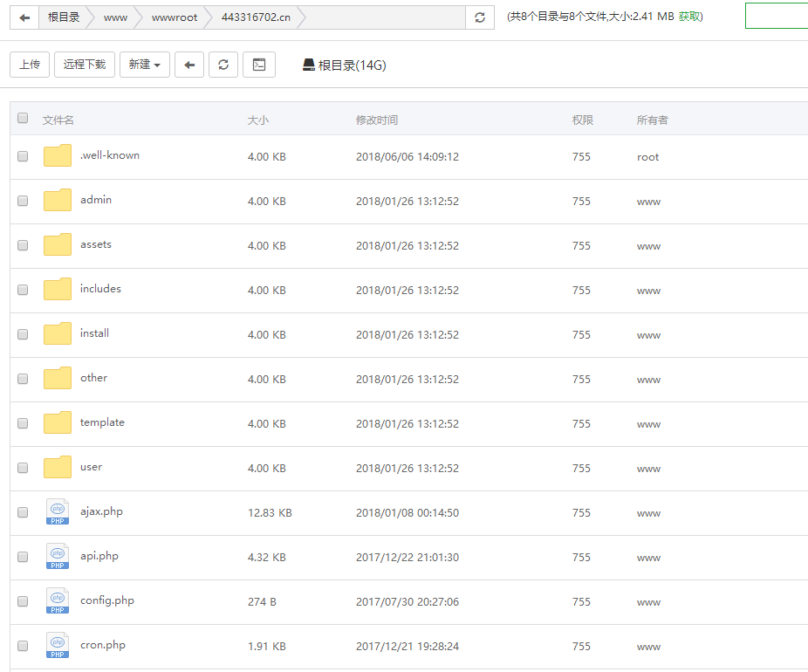Screen dimensions: 808x672
Task: Click the back arrow in the path bar
Action: click(24, 17)
